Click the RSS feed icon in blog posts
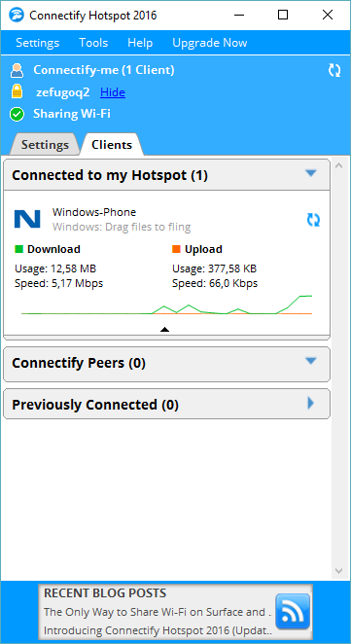 click(293, 612)
